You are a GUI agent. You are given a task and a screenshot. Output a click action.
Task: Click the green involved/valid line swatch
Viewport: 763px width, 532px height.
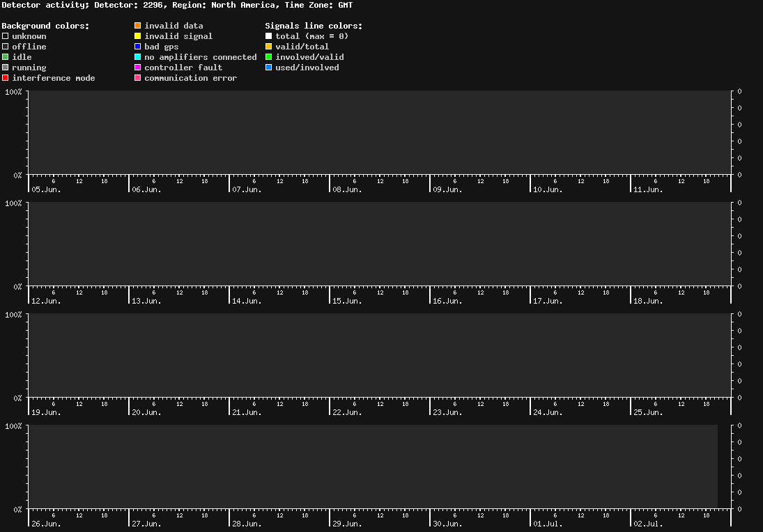coord(268,57)
